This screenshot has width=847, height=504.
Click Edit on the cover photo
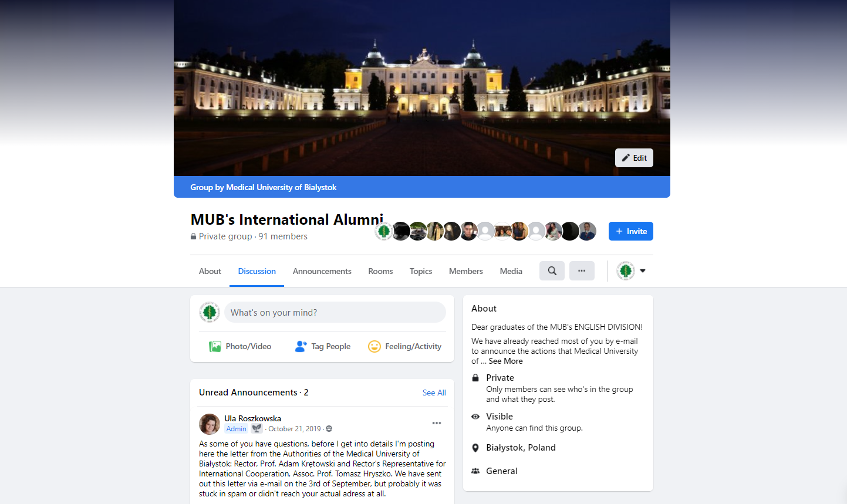point(634,158)
